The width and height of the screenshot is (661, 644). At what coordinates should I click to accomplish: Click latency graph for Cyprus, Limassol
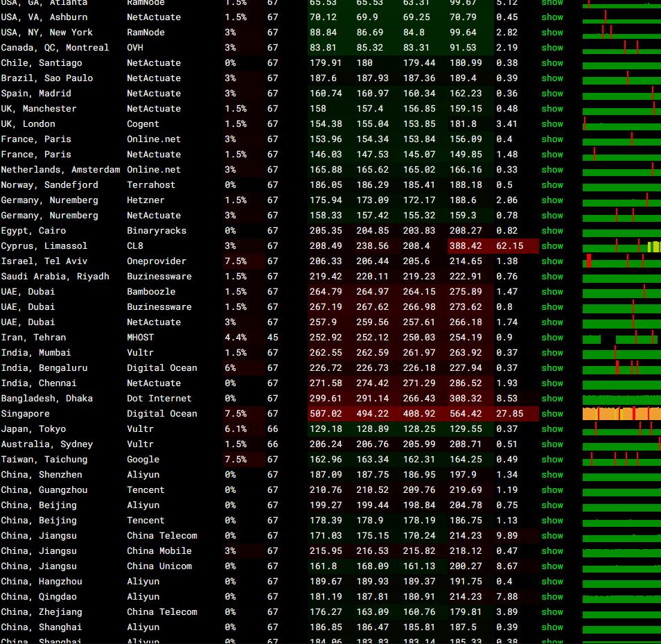[622, 245]
